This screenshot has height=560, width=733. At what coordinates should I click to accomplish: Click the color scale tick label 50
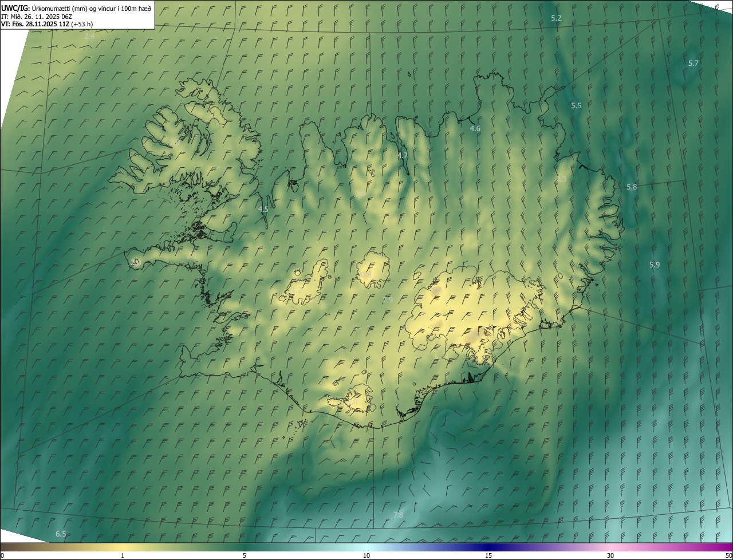pos(728,556)
